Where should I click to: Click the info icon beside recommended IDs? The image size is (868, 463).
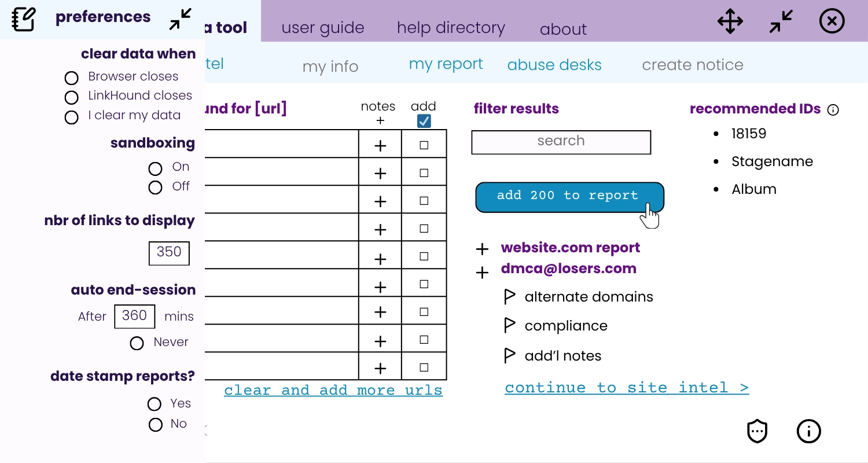pos(833,110)
